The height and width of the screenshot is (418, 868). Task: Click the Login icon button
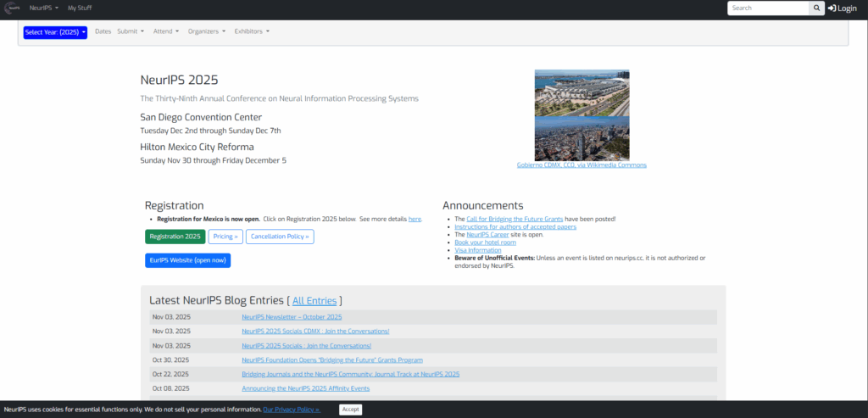coord(843,8)
